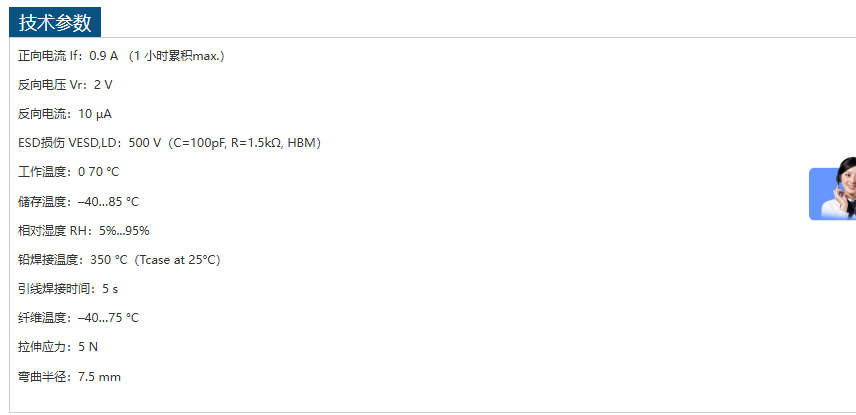
Task: Click the 纤维温度 line
Action: coord(79,318)
